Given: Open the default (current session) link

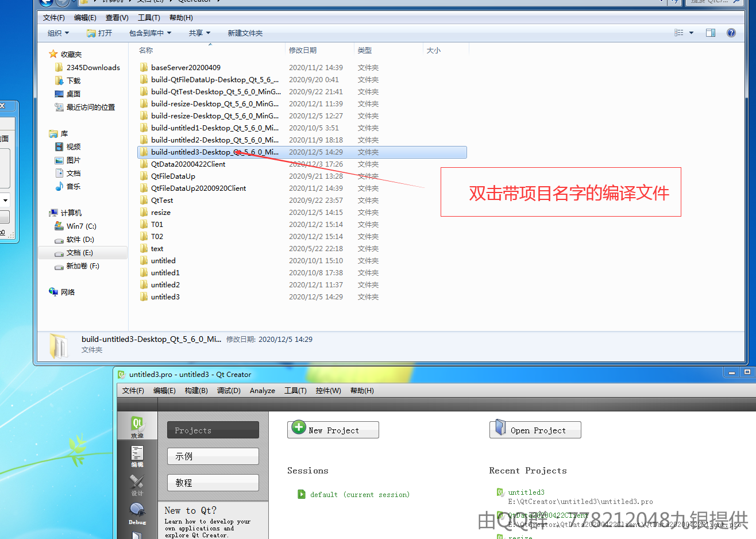Looking at the screenshot, I should tap(360, 495).
